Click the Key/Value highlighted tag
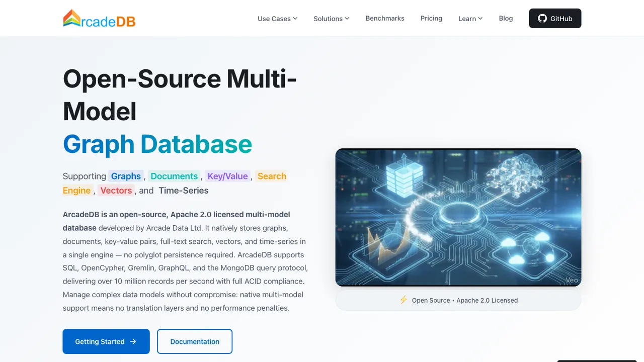The width and height of the screenshot is (644, 362). [228, 176]
